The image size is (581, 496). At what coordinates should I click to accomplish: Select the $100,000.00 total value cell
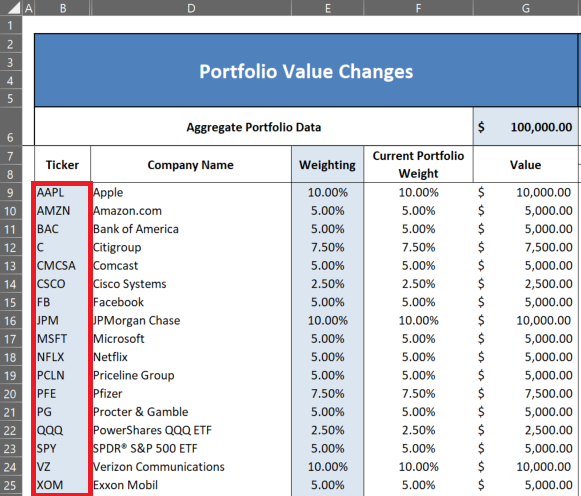[525, 127]
